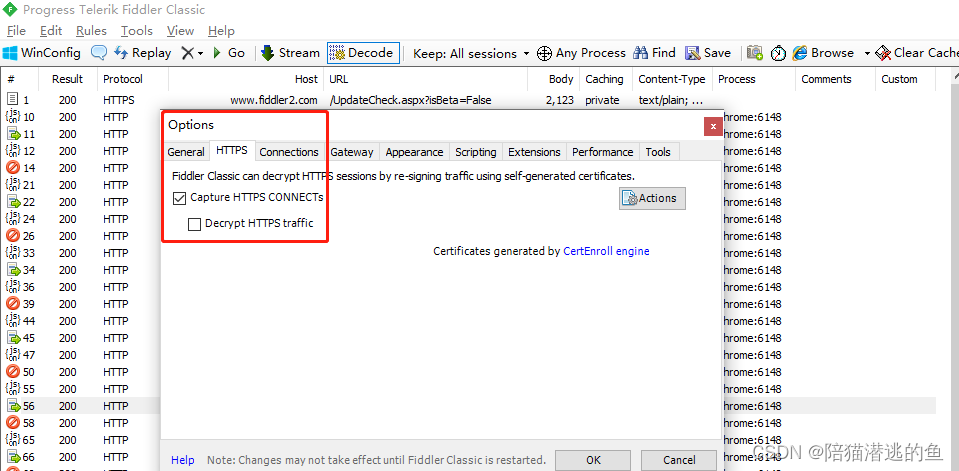Switch to the Extensions tab

tap(534, 152)
